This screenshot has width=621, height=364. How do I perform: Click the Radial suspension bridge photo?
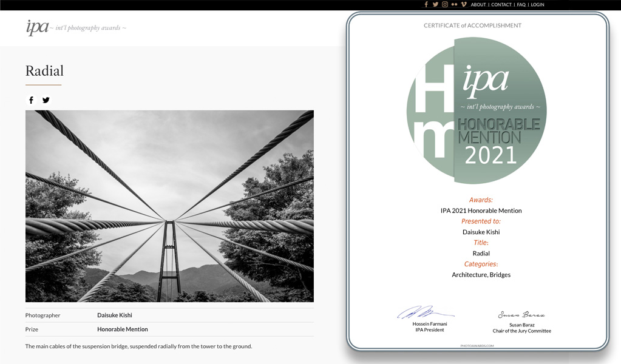(169, 206)
